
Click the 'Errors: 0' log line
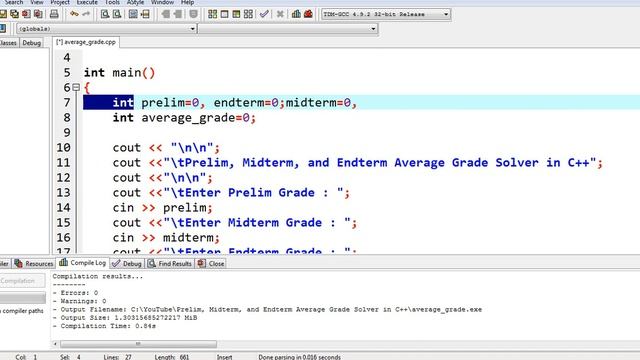(75, 293)
